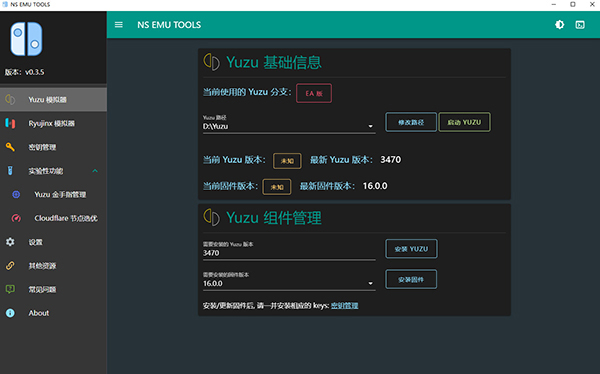
Task: Switch the Yuzu branch via EA 版 button
Action: [x=314, y=93]
